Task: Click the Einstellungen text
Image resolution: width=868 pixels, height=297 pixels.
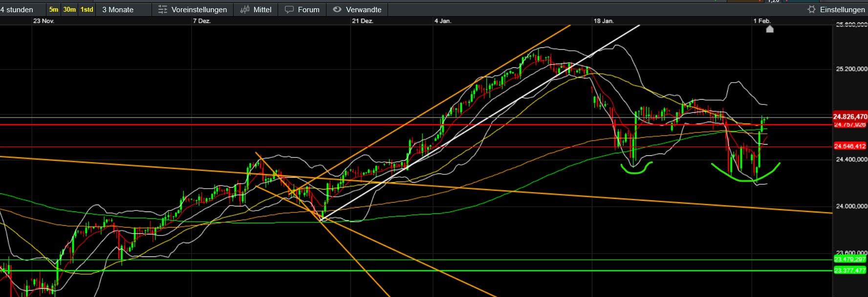Action: click(x=842, y=10)
